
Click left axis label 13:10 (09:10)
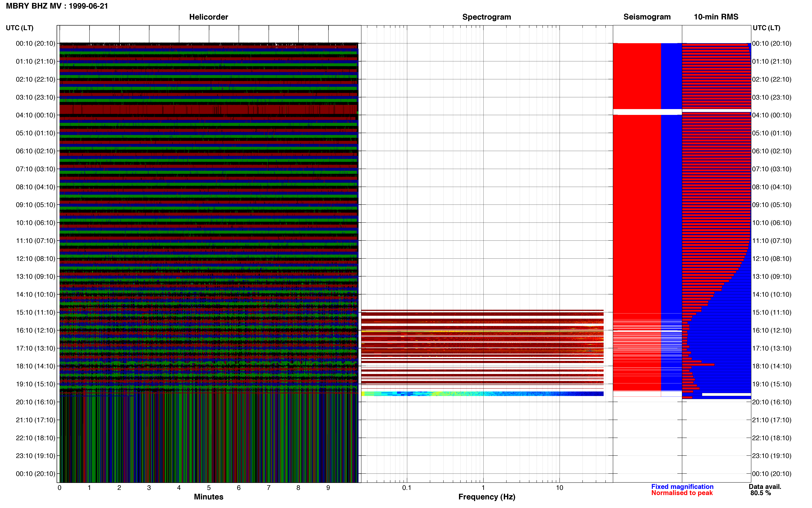tap(36, 277)
